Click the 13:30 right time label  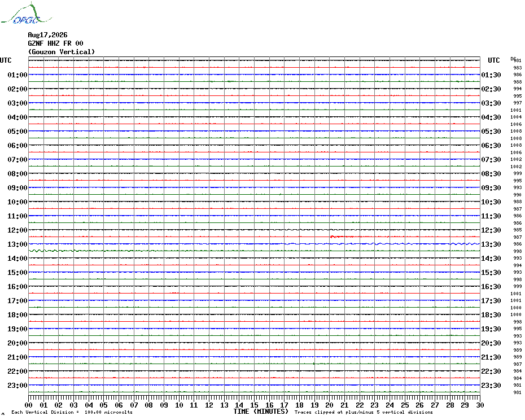click(491, 244)
